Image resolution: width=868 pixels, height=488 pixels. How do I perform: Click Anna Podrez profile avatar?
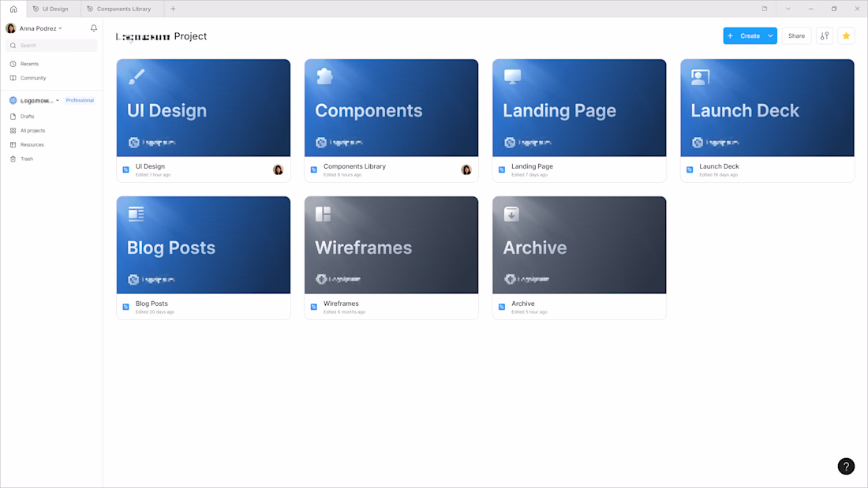(10, 28)
